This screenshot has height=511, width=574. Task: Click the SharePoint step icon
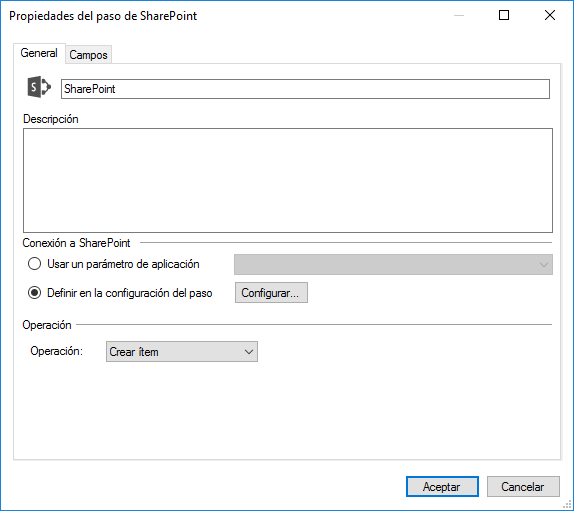coord(39,87)
